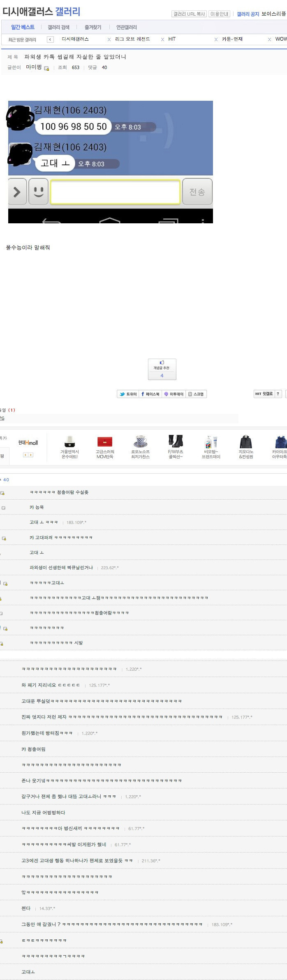The width and height of the screenshot is (287, 980).
Task: Open the 갤러리 공지 link
Action: pyautogui.click(x=248, y=14)
